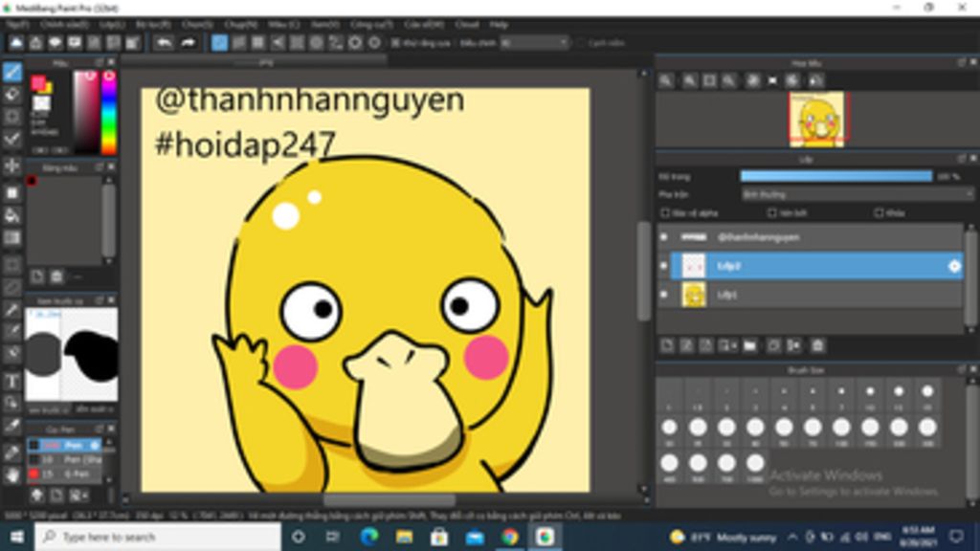This screenshot has width=980, height=551.
Task: Enable the crisscross grid snap guide
Action: click(258, 42)
